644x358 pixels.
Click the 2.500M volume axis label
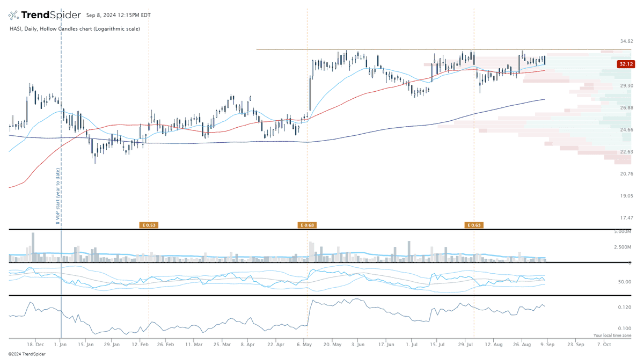pos(623,247)
